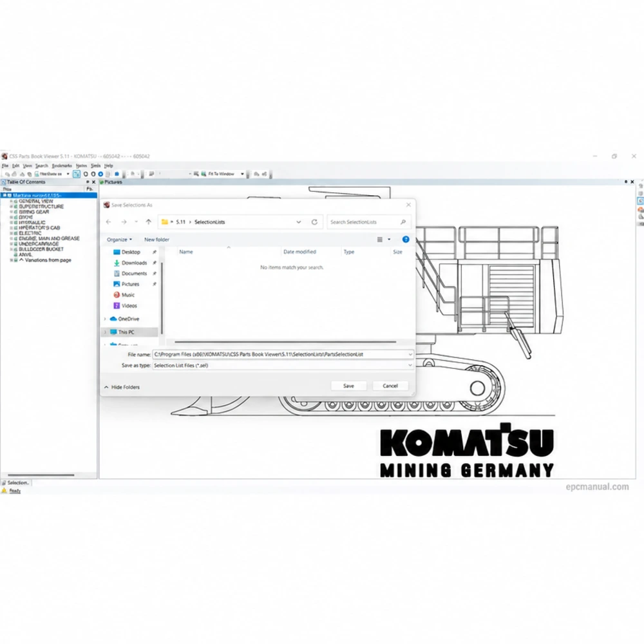644x644 pixels.
Task: Open the blue Help icon in dialog
Action: pos(405,240)
